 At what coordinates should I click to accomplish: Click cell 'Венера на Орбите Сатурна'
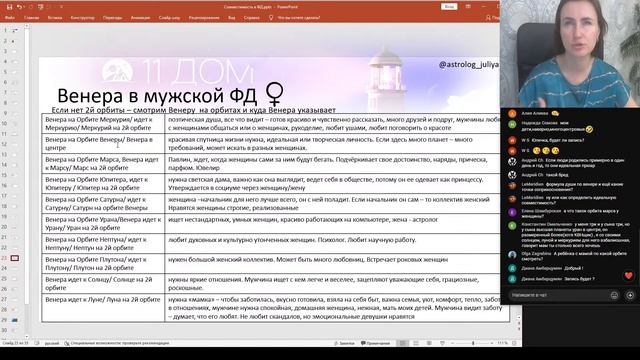(x=103, y=204)
